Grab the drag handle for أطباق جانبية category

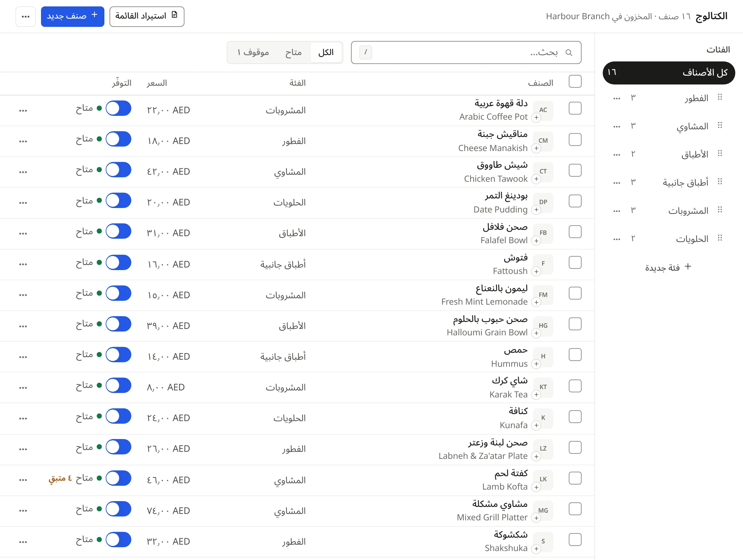click(x=720, y=182)
